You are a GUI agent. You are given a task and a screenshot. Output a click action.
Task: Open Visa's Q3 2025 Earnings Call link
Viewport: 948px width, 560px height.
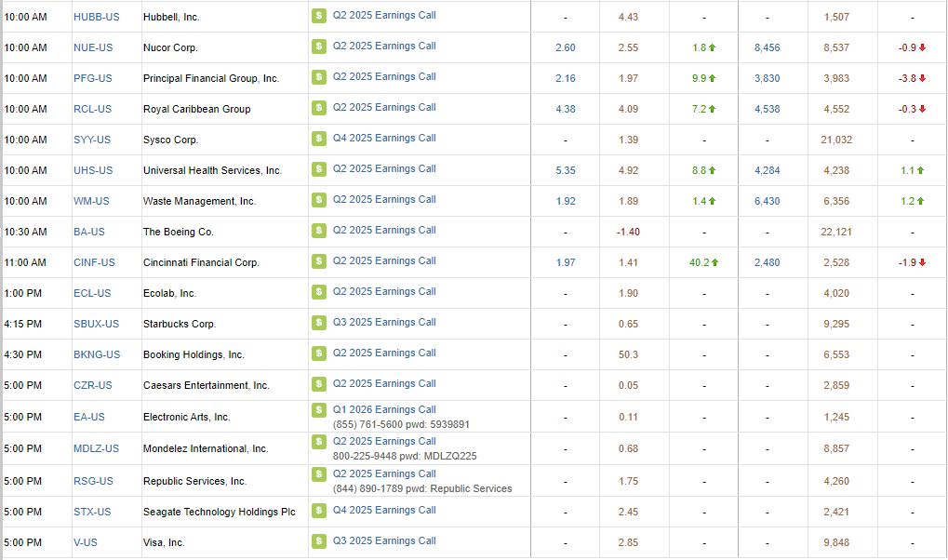click(384, 540)
